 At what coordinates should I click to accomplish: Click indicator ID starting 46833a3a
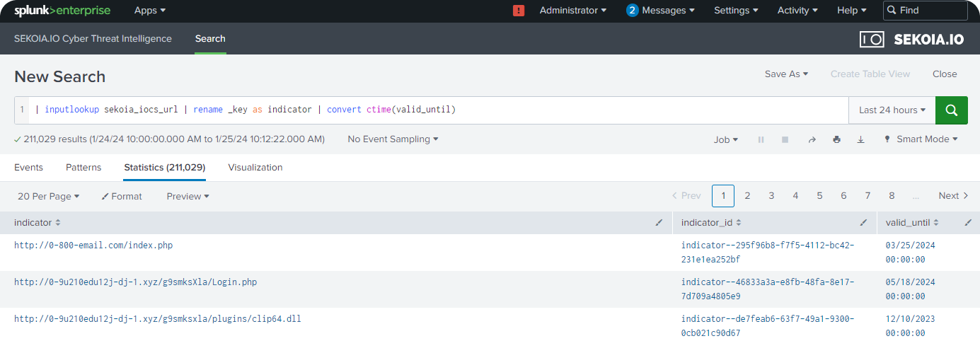tap(768, 289)
